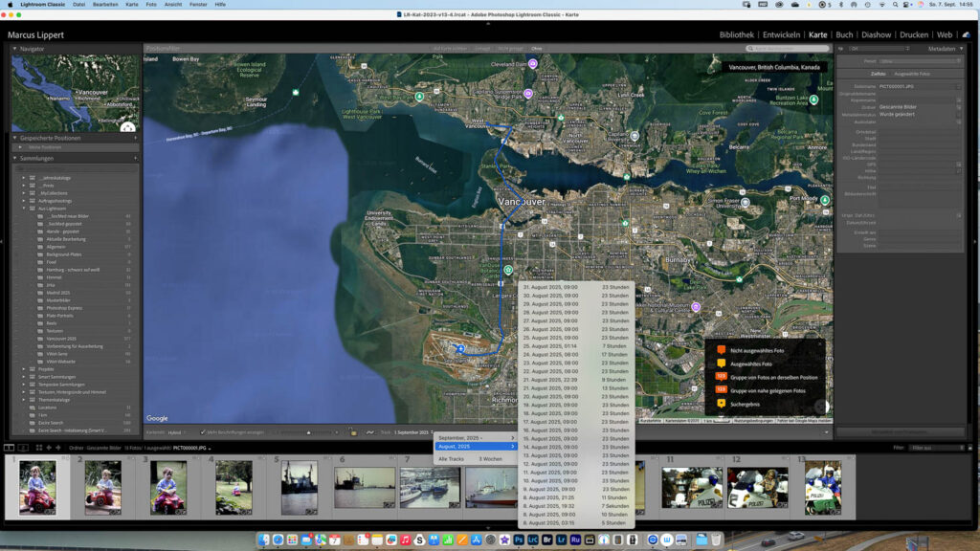
Task: Open the Madrid 2025 collection
Action: click(x=58, y=293)
